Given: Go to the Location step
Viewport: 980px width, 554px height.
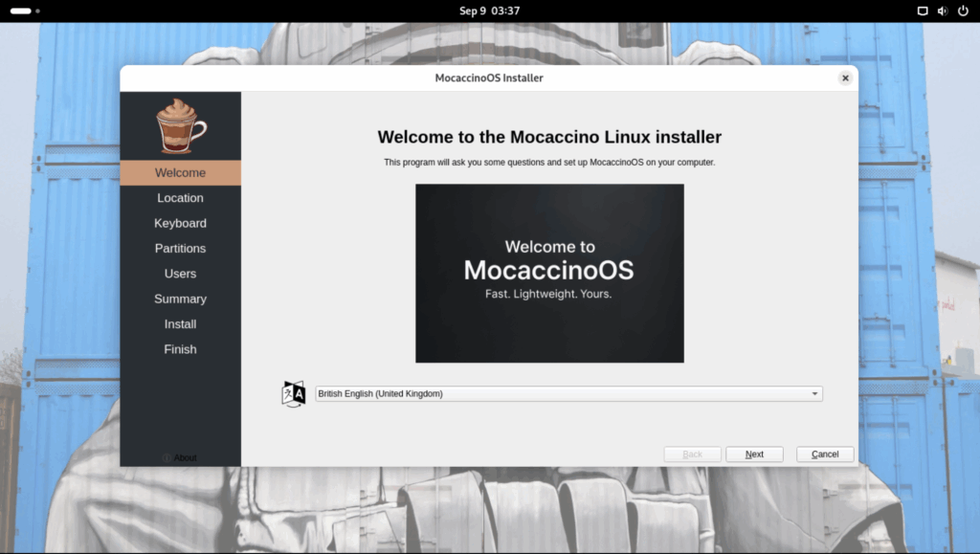Looking at the screenshot, I should pos(180,198).
